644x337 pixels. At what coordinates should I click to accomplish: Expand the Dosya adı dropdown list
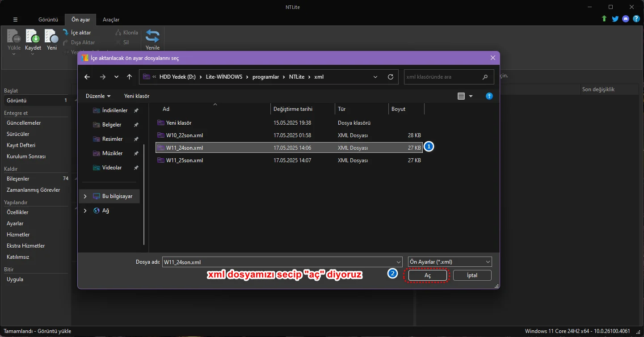pos(399,262)
